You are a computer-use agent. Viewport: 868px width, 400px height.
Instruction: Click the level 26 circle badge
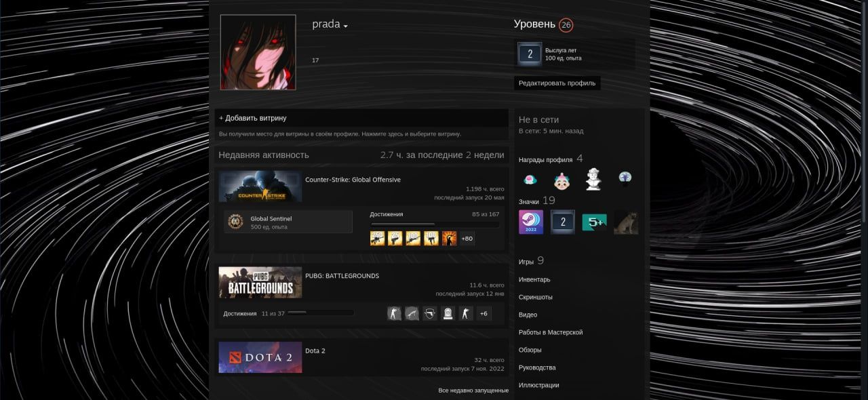pyautogui.click(x=566, y=25)
